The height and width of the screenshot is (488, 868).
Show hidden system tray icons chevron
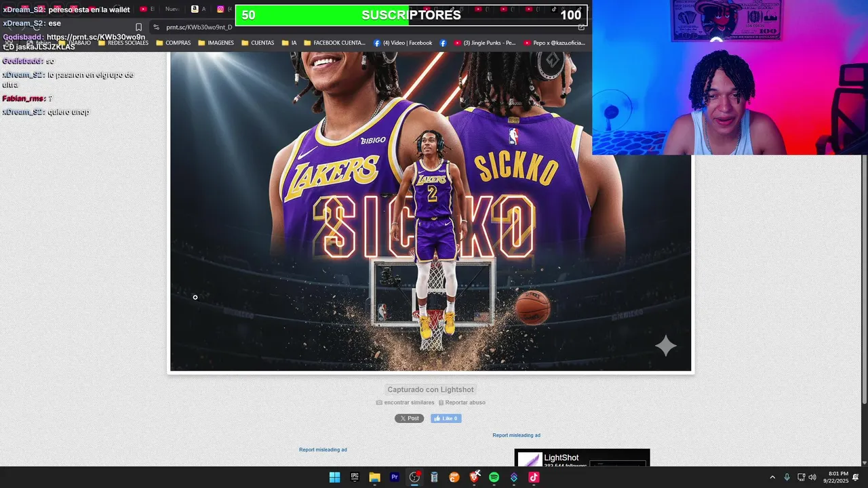(x=772, y=477)
